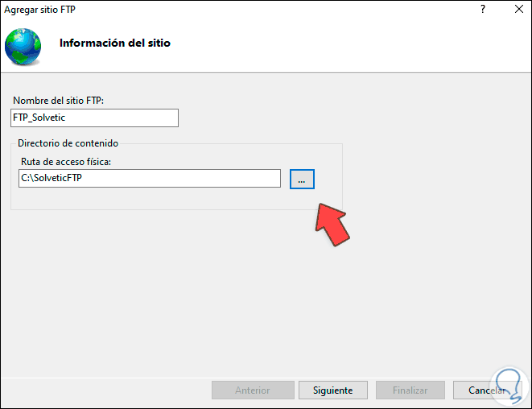
Task: Click the 'Directorio de contenido' group title
Action: click(x=68, y=143)
